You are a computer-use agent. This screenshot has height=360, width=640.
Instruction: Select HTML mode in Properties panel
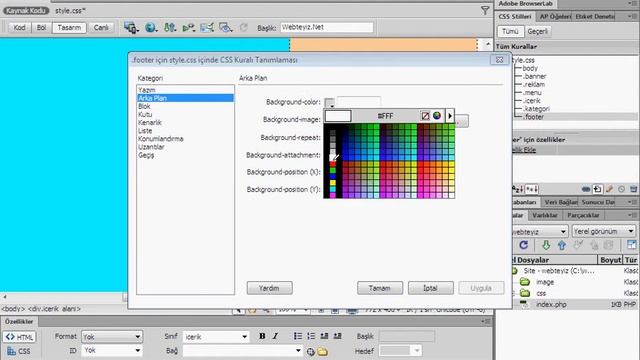(20, 337)
